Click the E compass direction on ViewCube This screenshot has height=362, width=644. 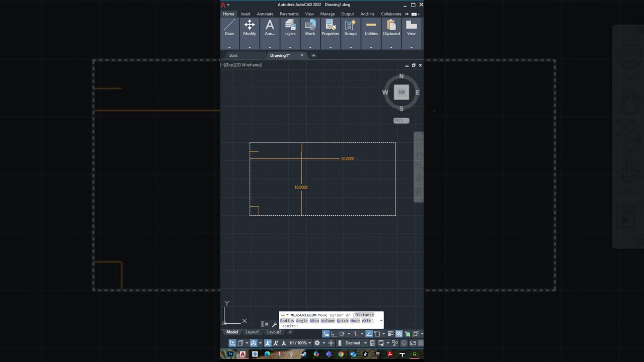click(418, 93)
